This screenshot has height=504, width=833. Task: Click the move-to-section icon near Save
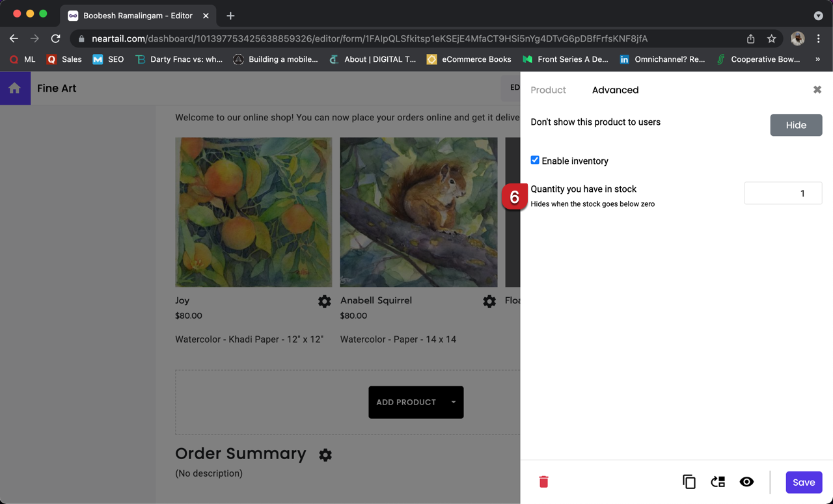pyautogui.click(x=718, y=482)
